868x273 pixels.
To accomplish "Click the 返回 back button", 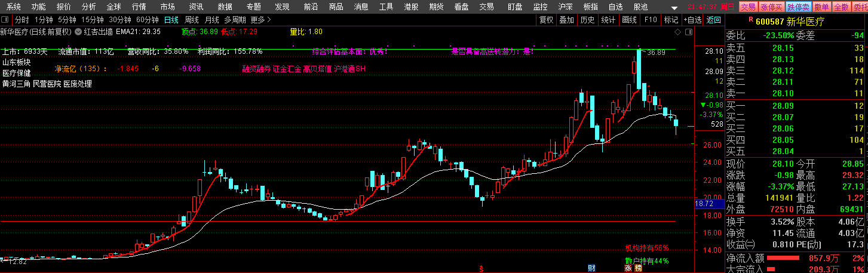I will click(x=713, y=20).
